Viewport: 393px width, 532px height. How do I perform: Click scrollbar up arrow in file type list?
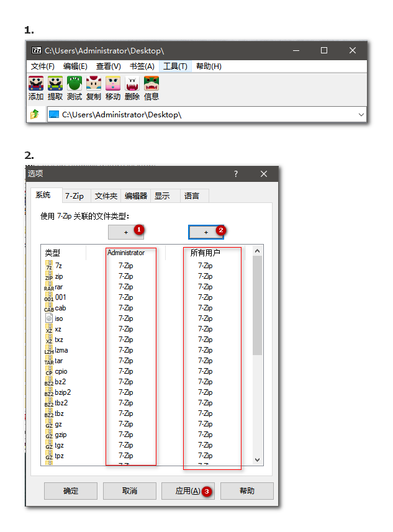click(x=257, y=251)
